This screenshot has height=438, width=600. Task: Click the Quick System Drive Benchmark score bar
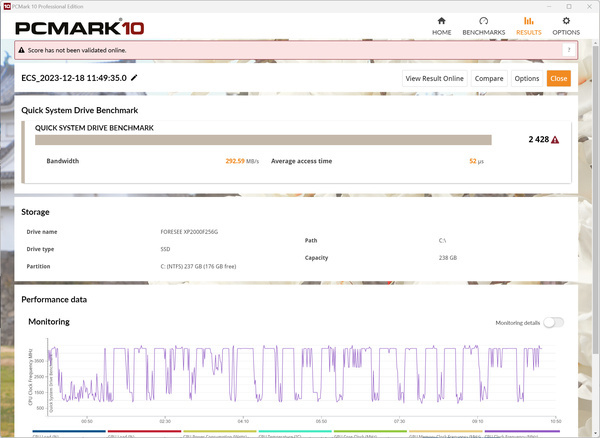point(263,140)
